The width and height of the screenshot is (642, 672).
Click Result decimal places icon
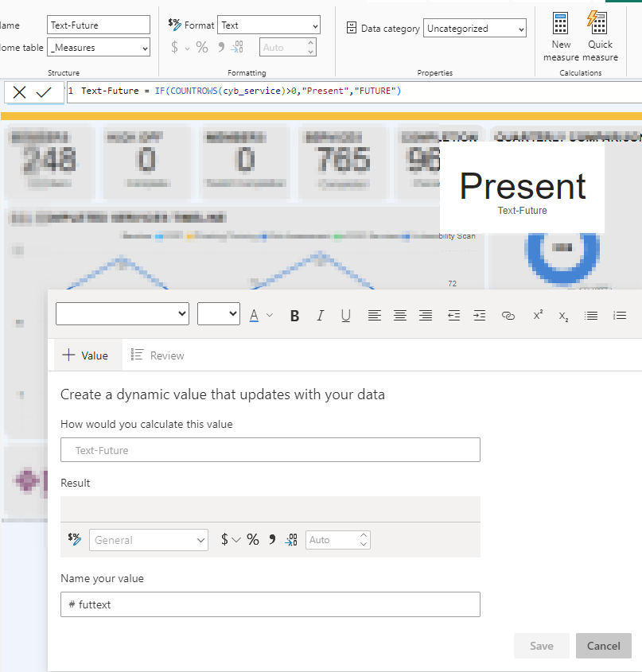291,539
